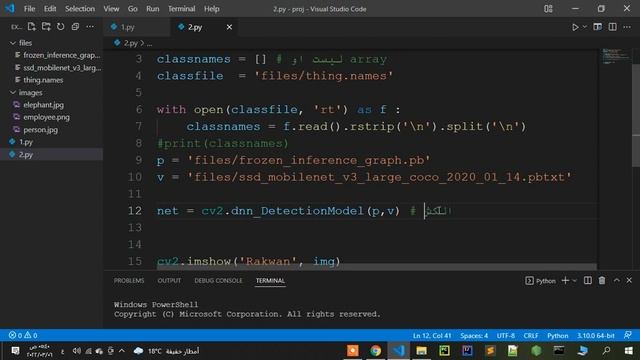The width and height of the screenshot is (640, 360).
Task: Open feedback icon in status bar
Action: [x=628, y=336]
